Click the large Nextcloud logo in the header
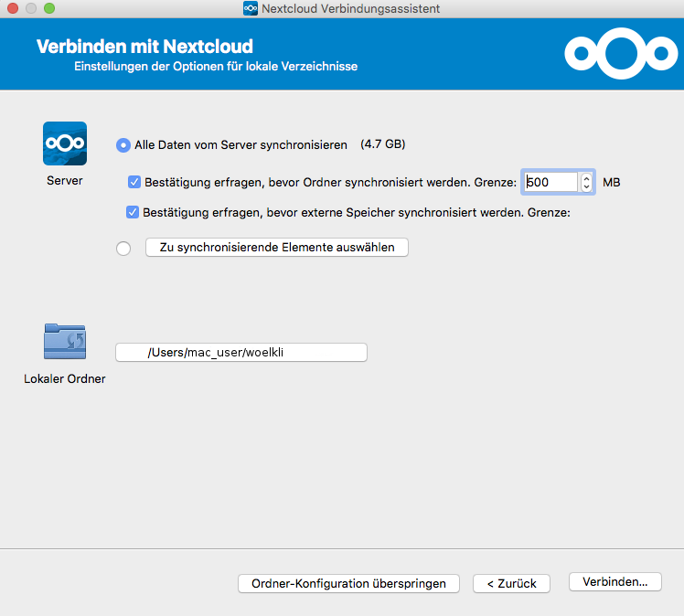Image resolution: width=684 pixels, height=616 pixels. [621, 53]
